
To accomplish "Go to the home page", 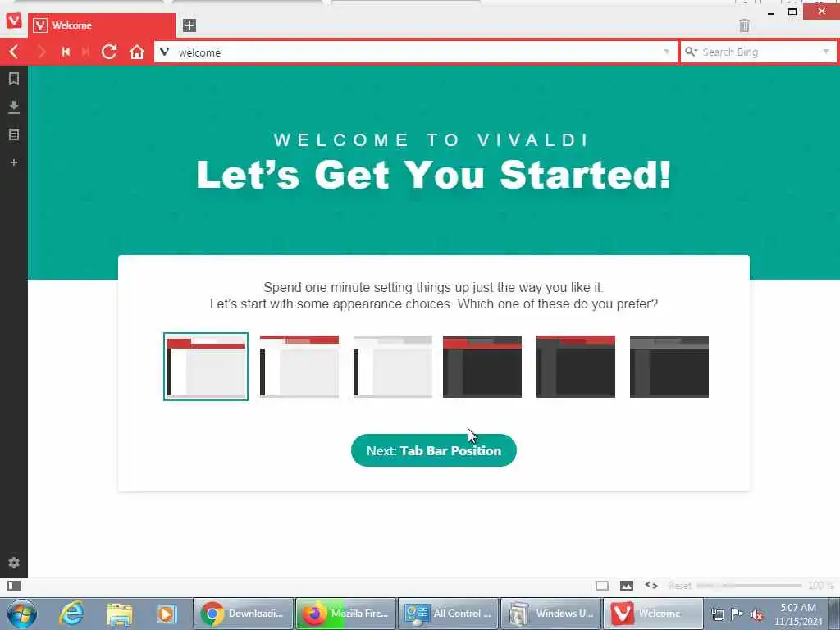I will 137,52.
